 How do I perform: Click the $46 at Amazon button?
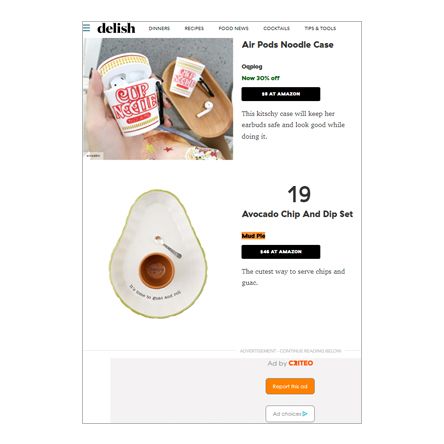tap(281, 252)
